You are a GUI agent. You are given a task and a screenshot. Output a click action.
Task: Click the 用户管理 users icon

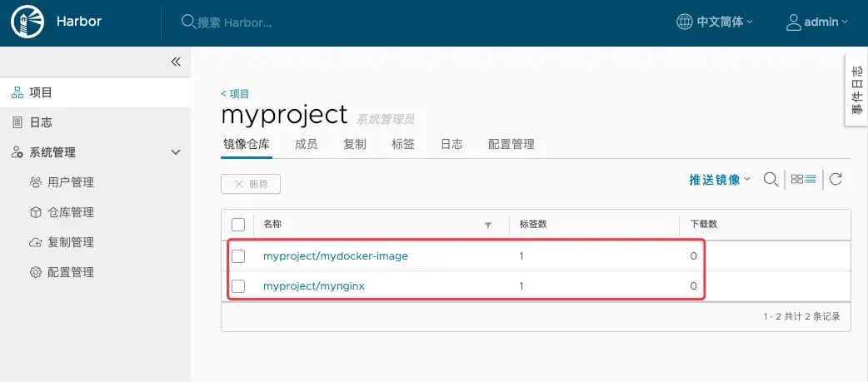pos(36,182)
